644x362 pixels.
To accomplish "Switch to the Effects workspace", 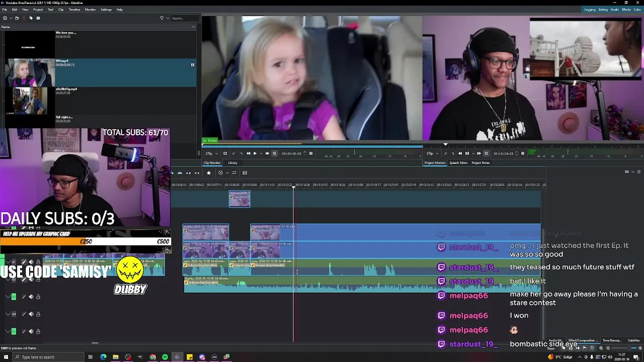I will tap(626, 10).
